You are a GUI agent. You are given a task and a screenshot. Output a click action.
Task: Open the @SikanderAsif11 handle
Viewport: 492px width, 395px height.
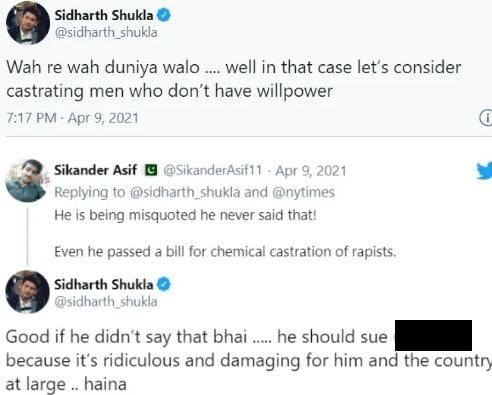tap(213, 170)
